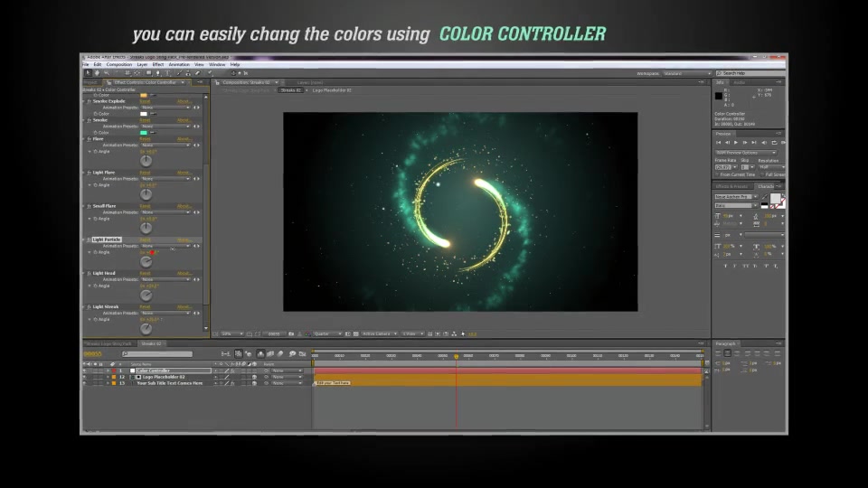The image size is (868, 488).
Task: Reset the Flare effect
Action: coord(145,139)
